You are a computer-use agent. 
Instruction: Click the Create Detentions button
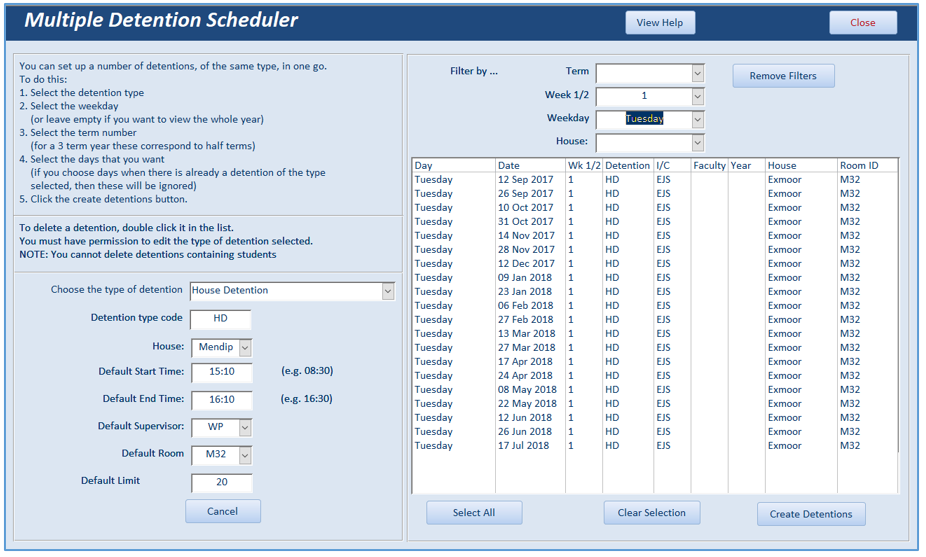(x=811, y=514)
